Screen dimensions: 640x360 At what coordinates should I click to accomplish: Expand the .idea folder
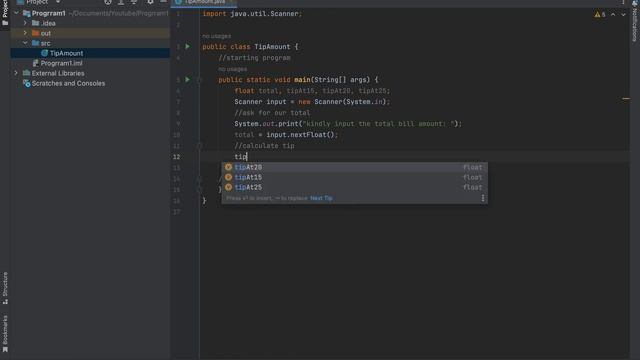[x=25, y=23]
